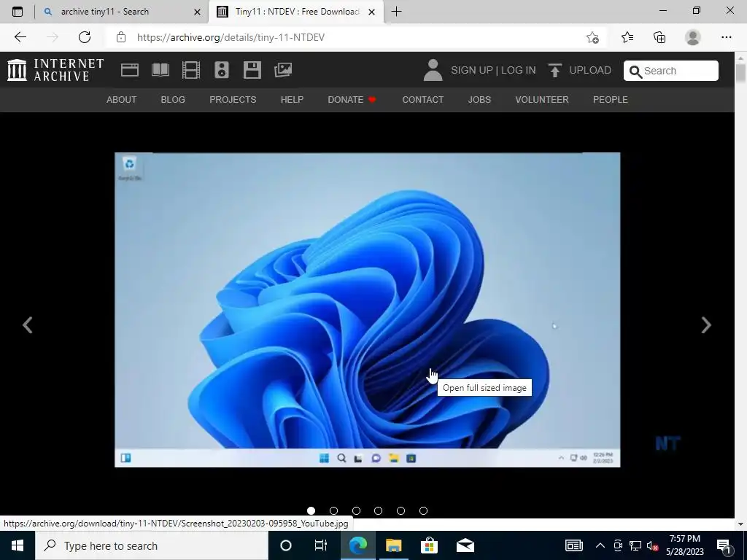Screen dimensions: 747x560
Task: Go back with browser back arrow
Action: coord(20,37)
